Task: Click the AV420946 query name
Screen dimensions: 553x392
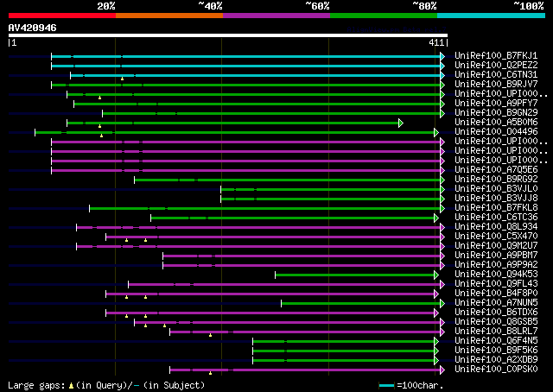Action: (x=33, y=28)
